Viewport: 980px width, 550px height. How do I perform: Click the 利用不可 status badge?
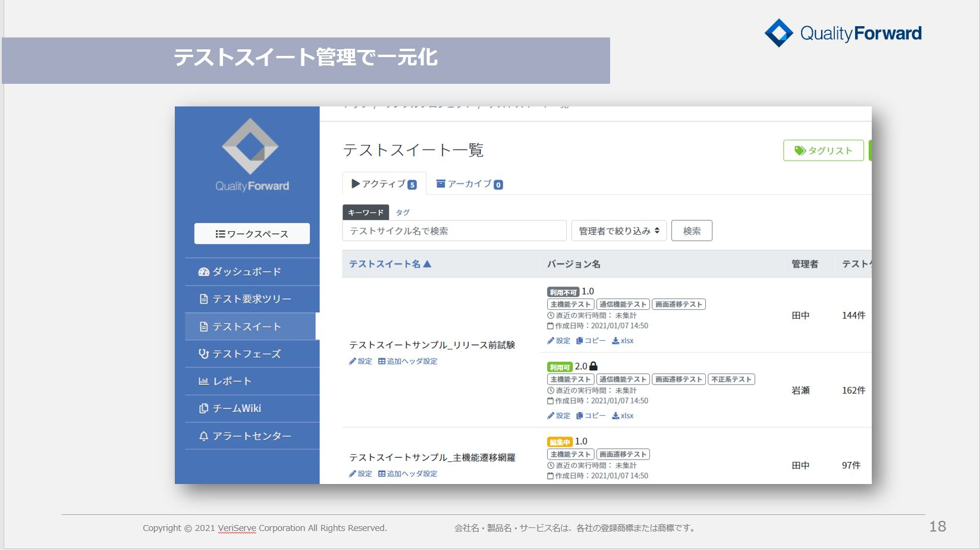click(x=563, y=292)
